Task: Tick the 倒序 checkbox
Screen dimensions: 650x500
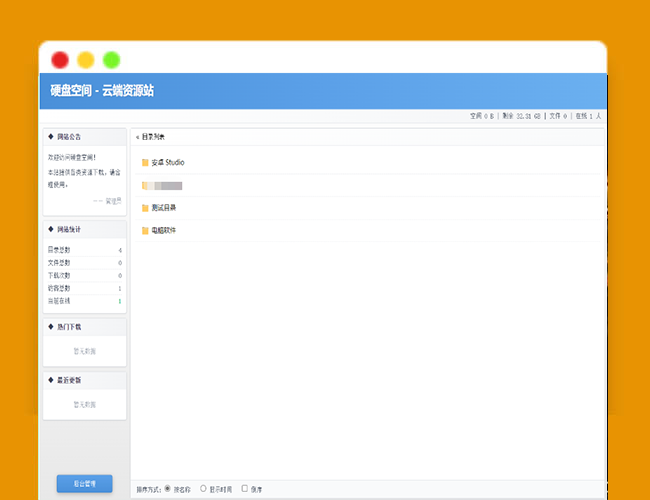Action: (x=245, y=488)
